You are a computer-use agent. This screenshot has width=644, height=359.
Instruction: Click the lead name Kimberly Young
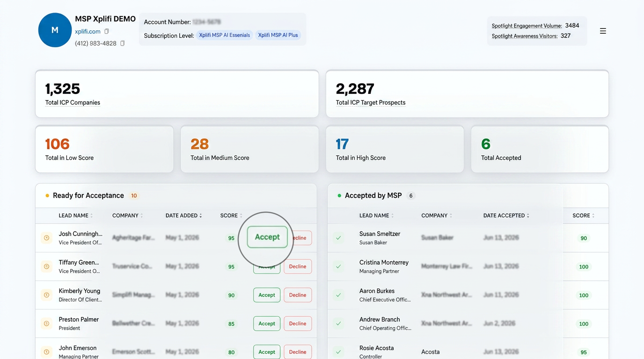(80, 291)
